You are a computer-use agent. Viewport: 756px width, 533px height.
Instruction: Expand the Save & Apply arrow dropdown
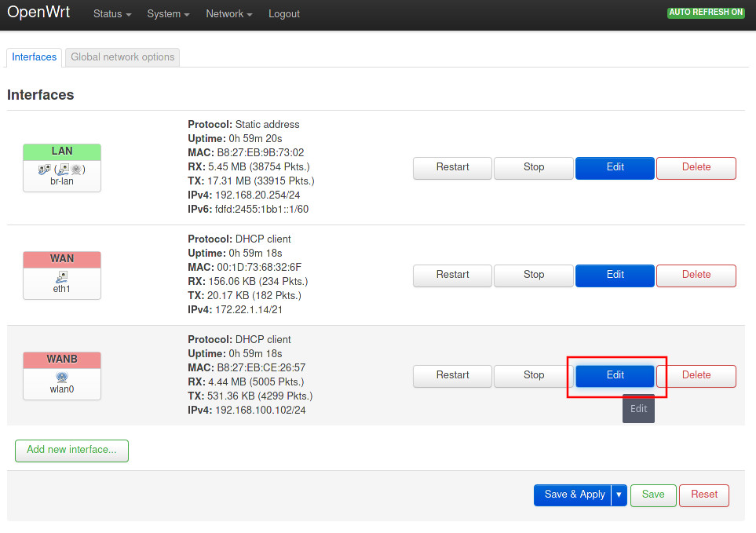tap(619, 495)
